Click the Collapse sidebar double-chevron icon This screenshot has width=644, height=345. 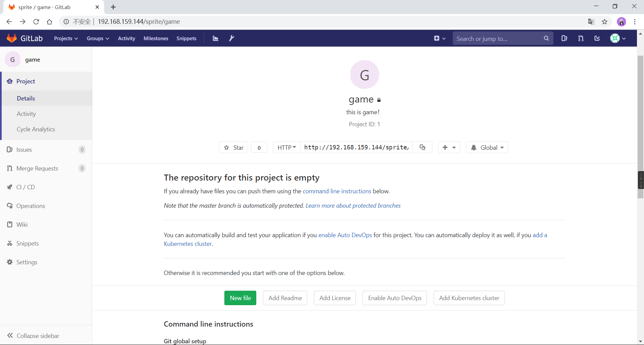click(x=10, y=335)
